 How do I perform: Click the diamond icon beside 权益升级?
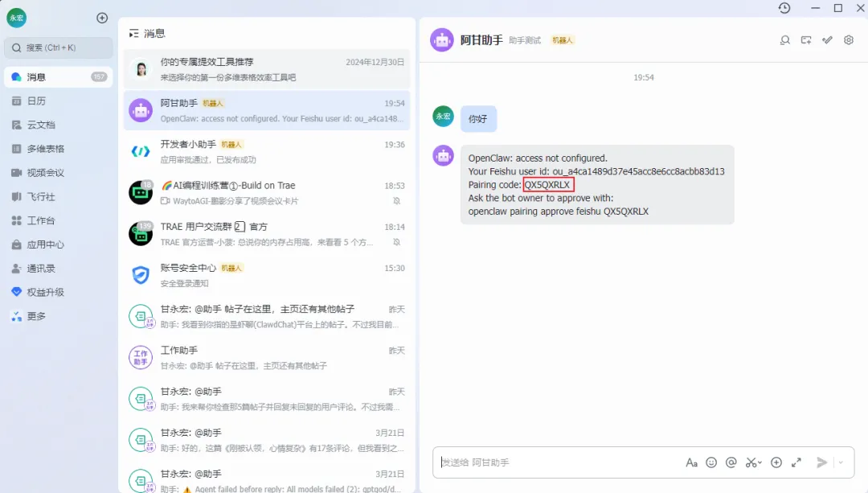(x=17, y=292)
